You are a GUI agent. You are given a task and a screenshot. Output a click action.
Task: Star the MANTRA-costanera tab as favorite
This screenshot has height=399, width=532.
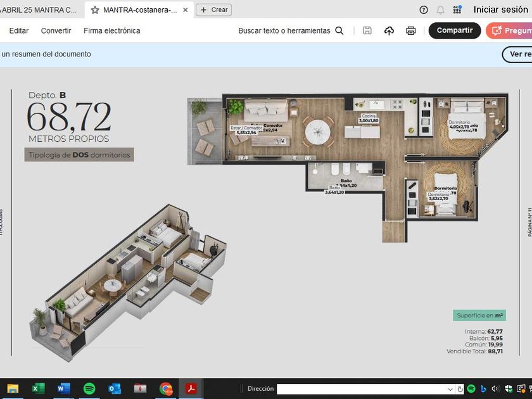(95, 10)
